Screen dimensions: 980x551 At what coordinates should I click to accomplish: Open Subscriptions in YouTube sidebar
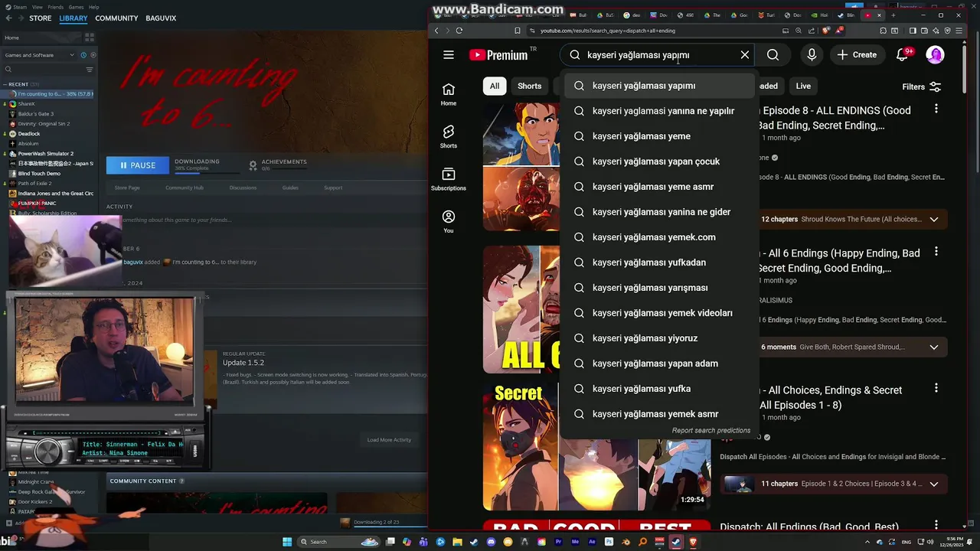[x=449, y=179]
